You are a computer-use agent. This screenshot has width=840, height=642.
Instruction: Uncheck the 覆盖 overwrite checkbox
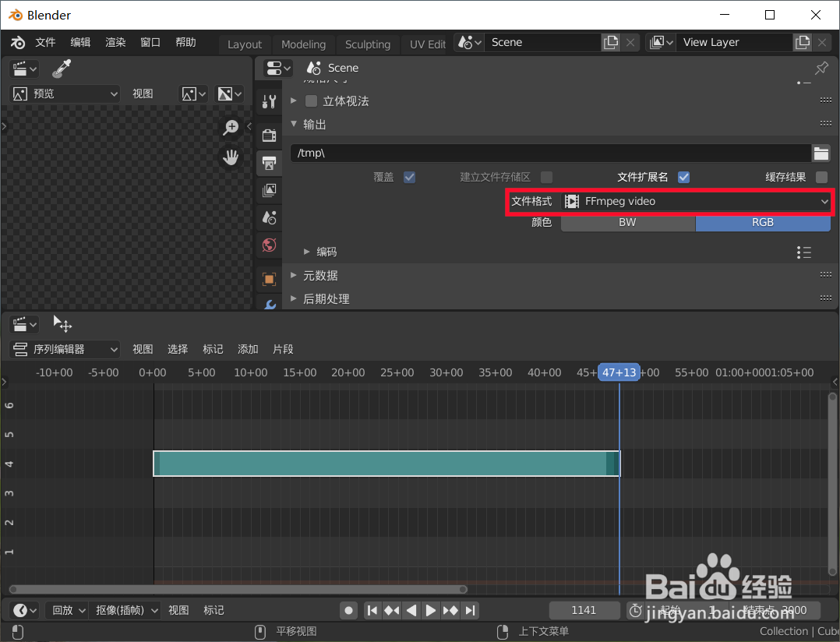[x=409, y=177]
